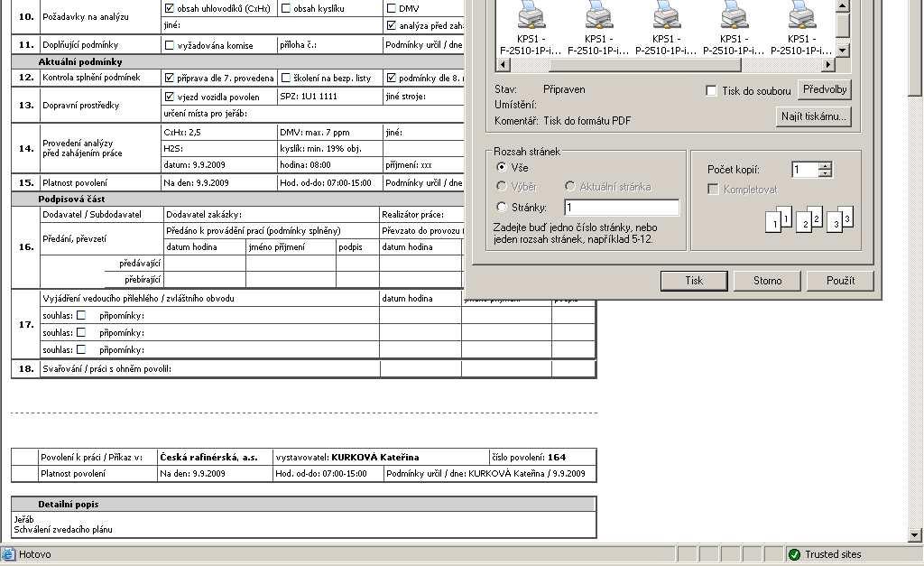The image size is (924, 566).
Task: Click printer list scroll-up arrow
Action: 843,6
